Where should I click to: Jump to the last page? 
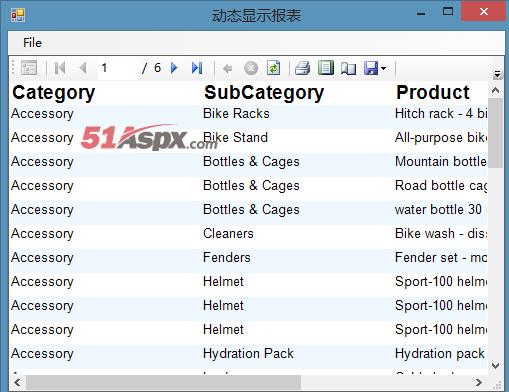pos(197,68)
